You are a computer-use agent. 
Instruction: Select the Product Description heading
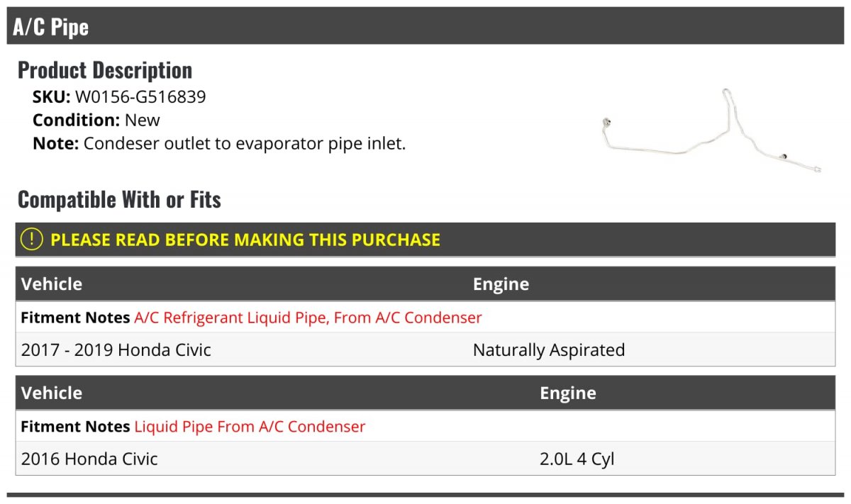point(105,70)
